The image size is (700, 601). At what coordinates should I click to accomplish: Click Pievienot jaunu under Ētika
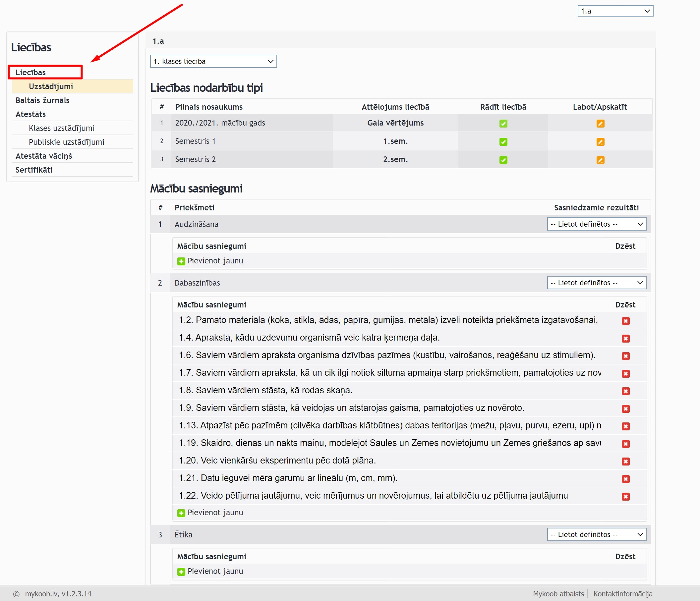[215, 571]
